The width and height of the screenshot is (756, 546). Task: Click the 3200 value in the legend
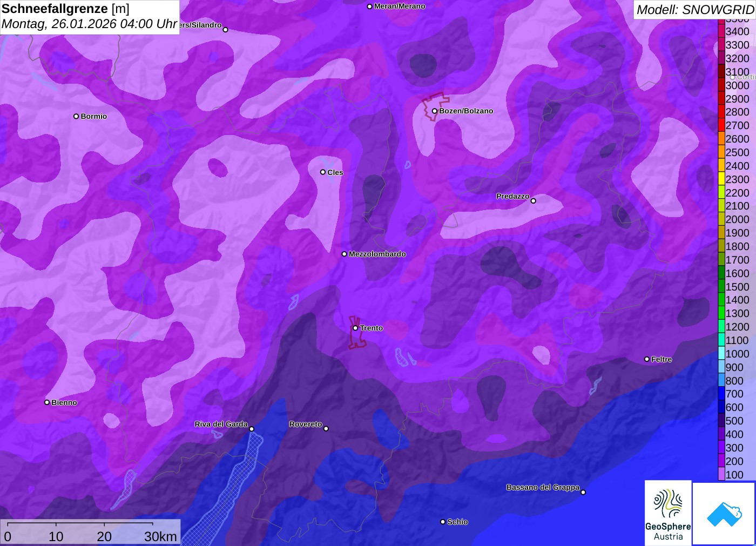[x=738, y=58]
